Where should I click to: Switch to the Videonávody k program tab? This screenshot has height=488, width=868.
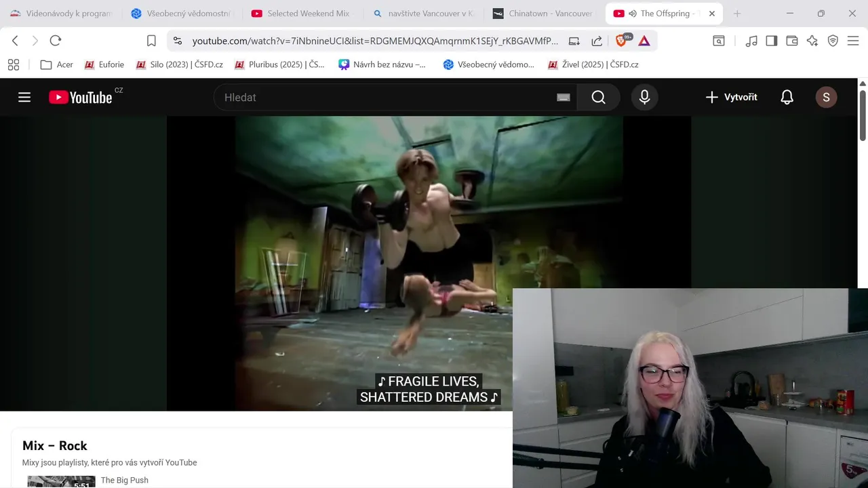click(61, 14)
